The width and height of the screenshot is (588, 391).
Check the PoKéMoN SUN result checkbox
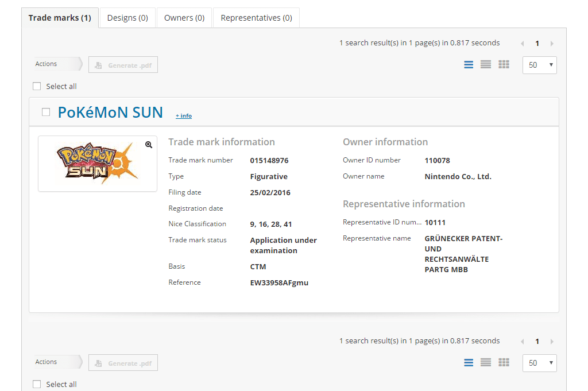click(46, 112)
